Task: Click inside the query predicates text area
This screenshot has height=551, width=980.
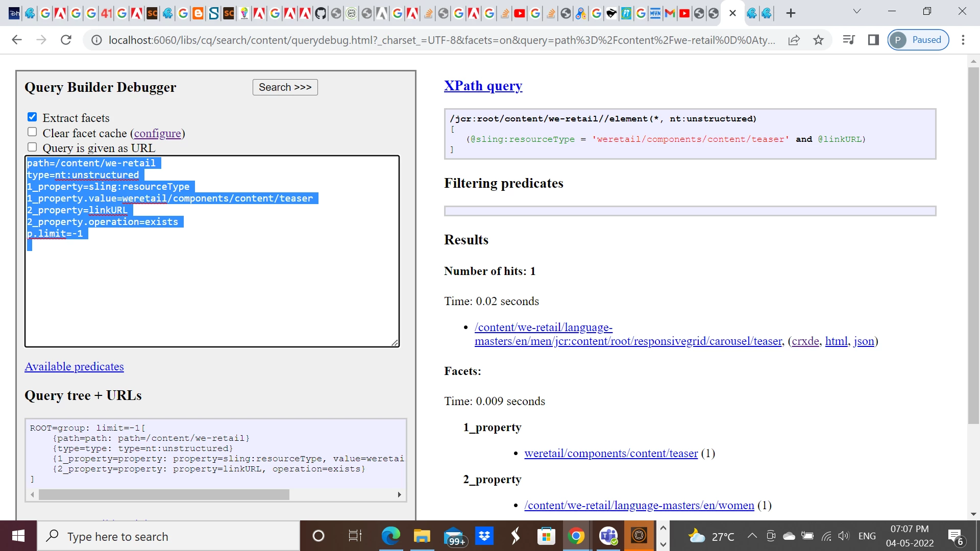Action: pyautogui.click(x=212, y=296)
